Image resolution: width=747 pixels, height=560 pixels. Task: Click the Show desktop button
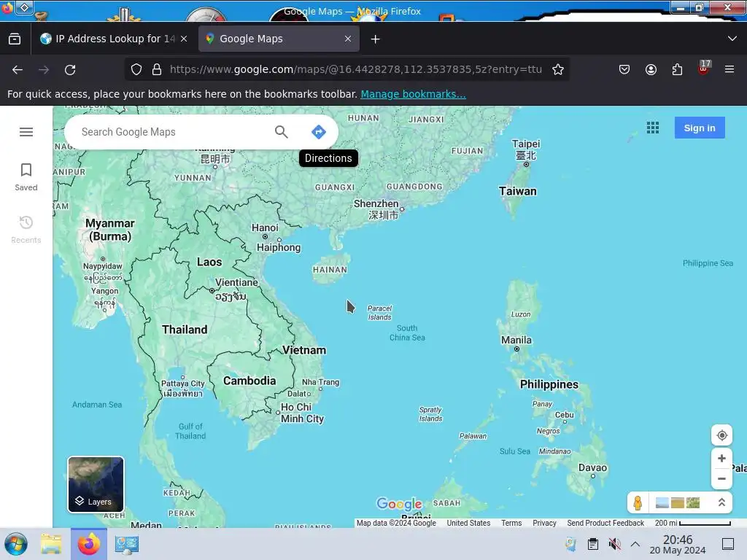(x=728, y=544)
